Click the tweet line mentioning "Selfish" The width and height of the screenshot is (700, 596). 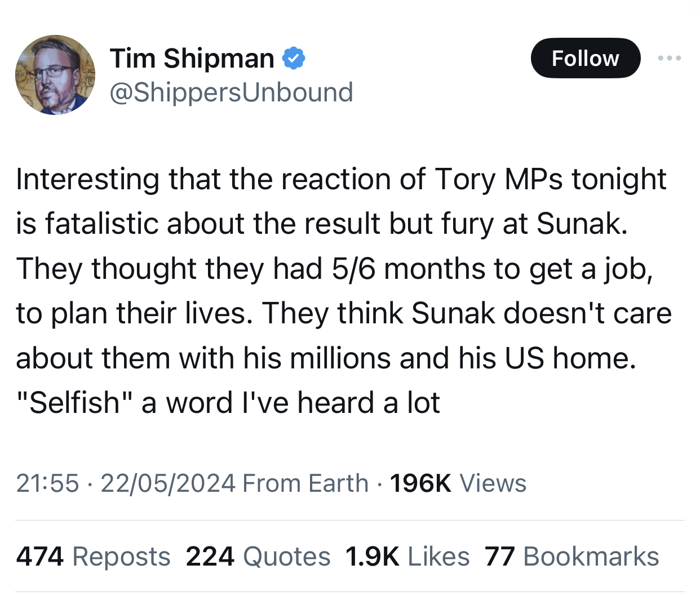point(228,403)
